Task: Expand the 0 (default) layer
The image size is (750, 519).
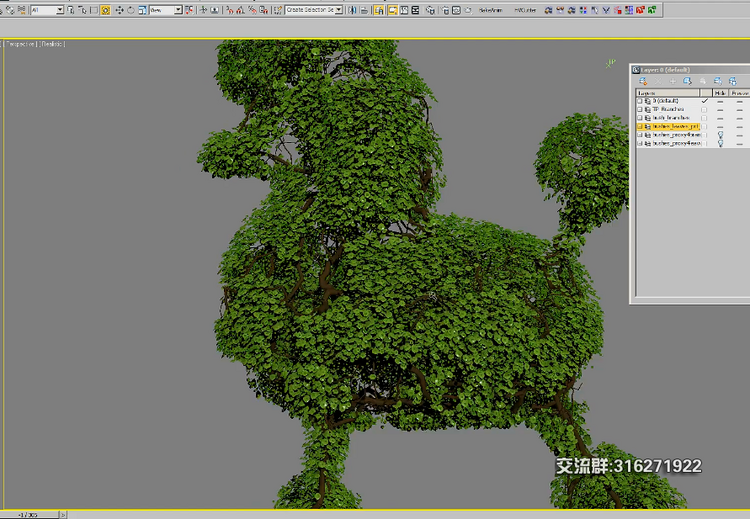Action: click(x=640, y=101)
